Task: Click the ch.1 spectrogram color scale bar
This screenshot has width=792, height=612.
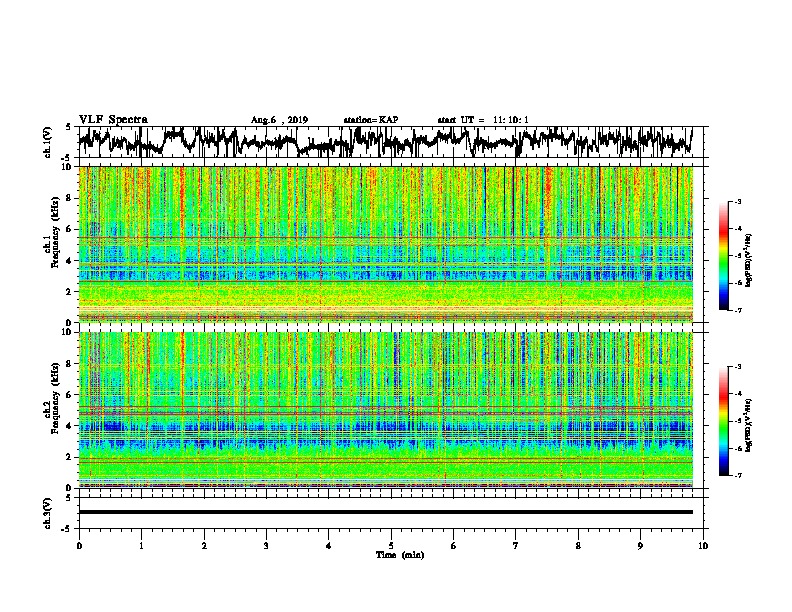Action: pos(723,256)
